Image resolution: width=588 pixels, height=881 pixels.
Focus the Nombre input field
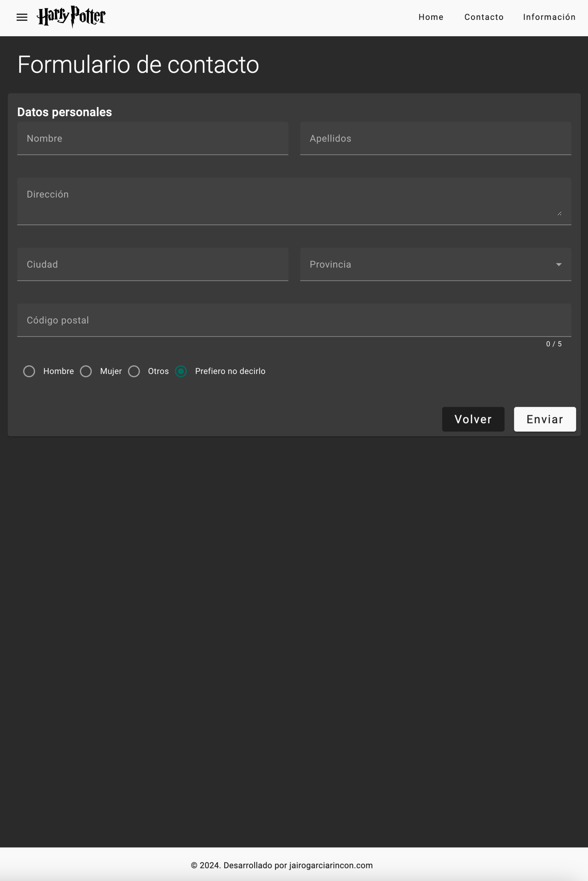coord(153,138)
